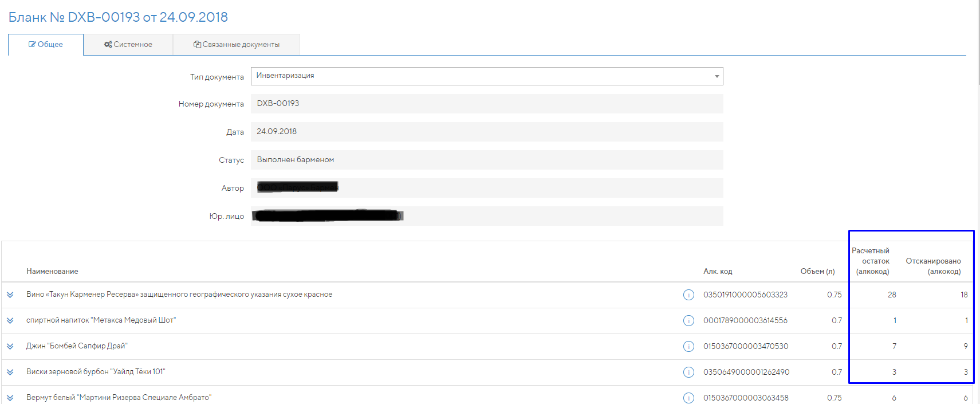Expand the Метакса Медовый Шот row

(x=10, y=320)
